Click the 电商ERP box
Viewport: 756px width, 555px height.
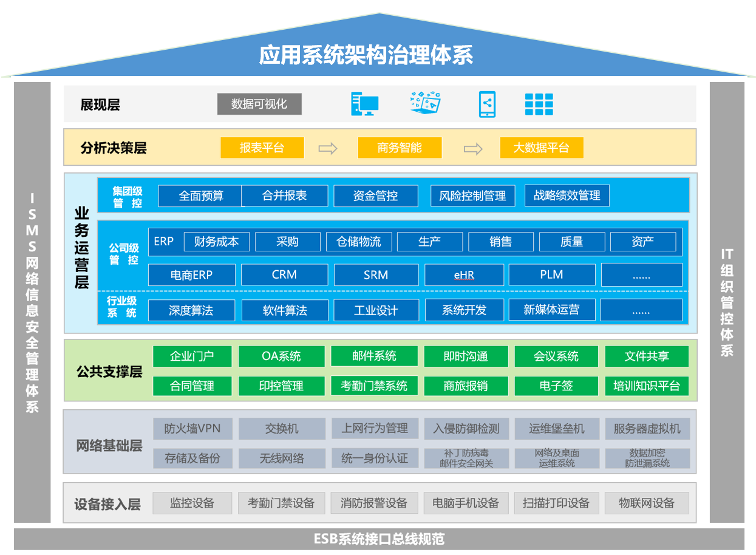click(191, 274)
